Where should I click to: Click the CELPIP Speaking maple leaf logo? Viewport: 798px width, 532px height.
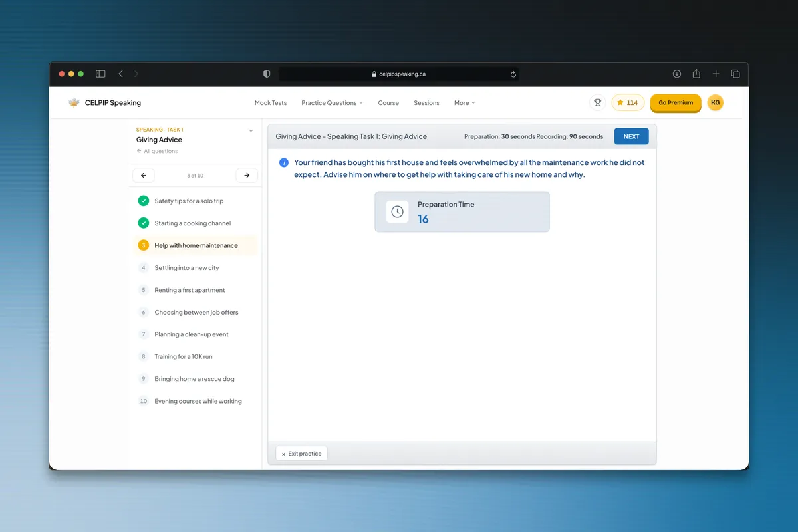(x=74, y=103)
